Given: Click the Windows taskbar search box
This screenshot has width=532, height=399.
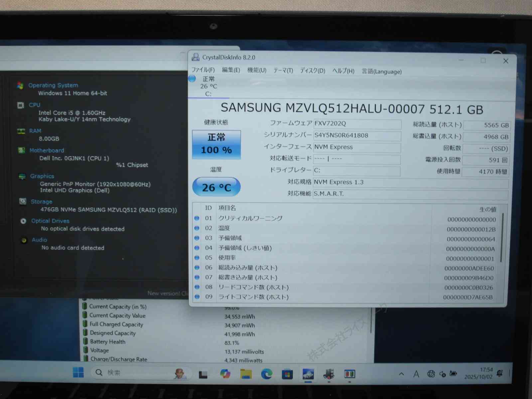Looking at the screenshot, I should tap(140, 373).
